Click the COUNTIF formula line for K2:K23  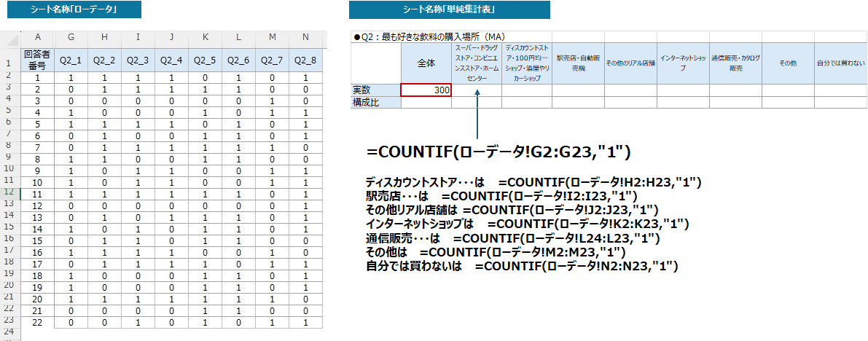[528, 224]
